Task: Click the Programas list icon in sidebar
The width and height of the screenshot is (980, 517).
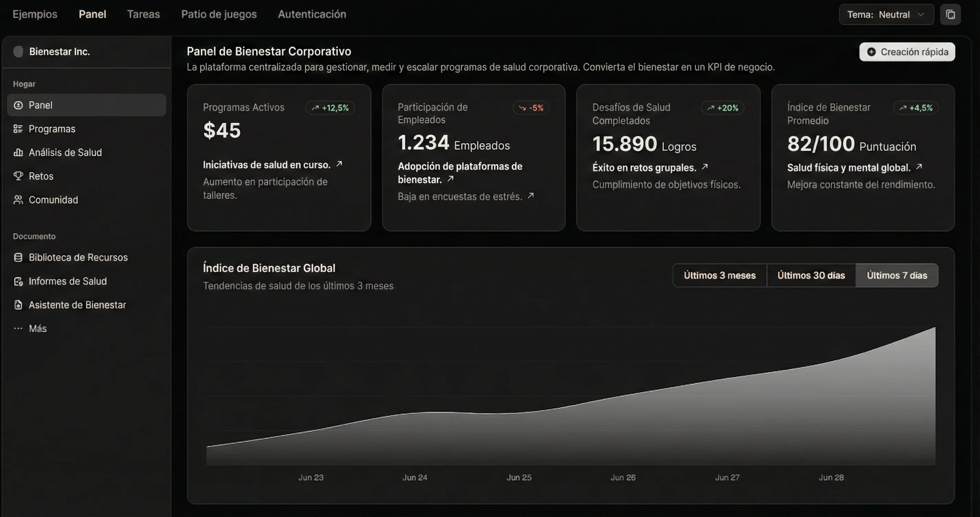Action: pos(18,129)
